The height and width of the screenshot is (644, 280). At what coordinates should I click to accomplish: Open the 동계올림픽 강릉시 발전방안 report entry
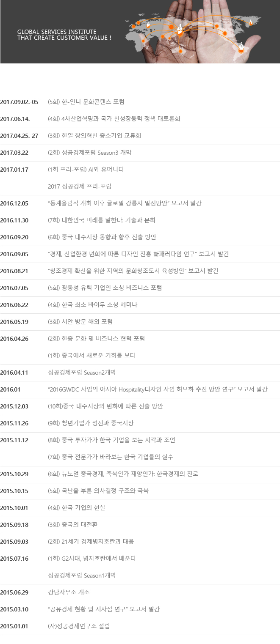[x=125, y=203]
